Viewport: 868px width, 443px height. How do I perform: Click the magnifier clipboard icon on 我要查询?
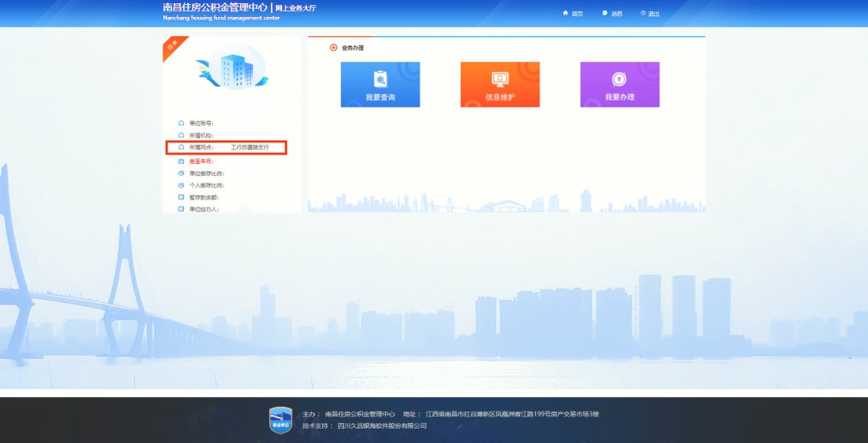380,79
